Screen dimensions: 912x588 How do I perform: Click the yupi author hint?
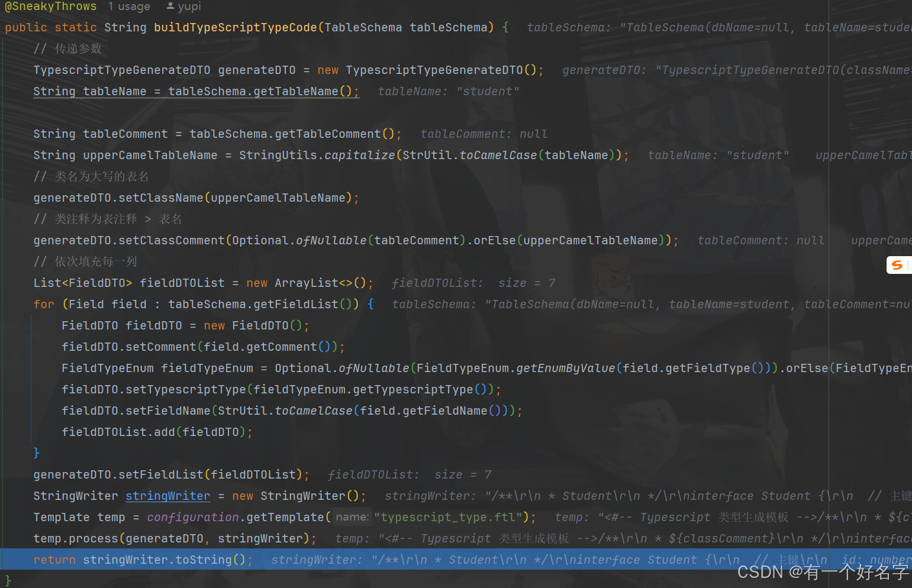coord(183,7)
